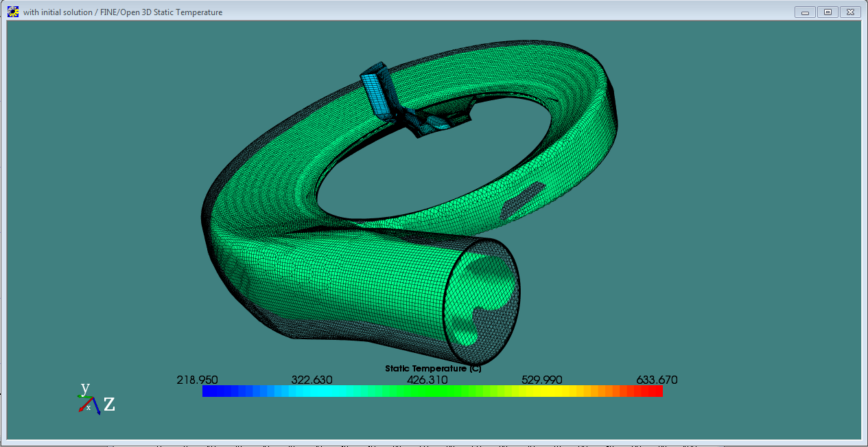Image resolution: width=868 pixels, height=447 pixels.
Task: Minimize the Static Temperature window
Action: coord(805,12)
